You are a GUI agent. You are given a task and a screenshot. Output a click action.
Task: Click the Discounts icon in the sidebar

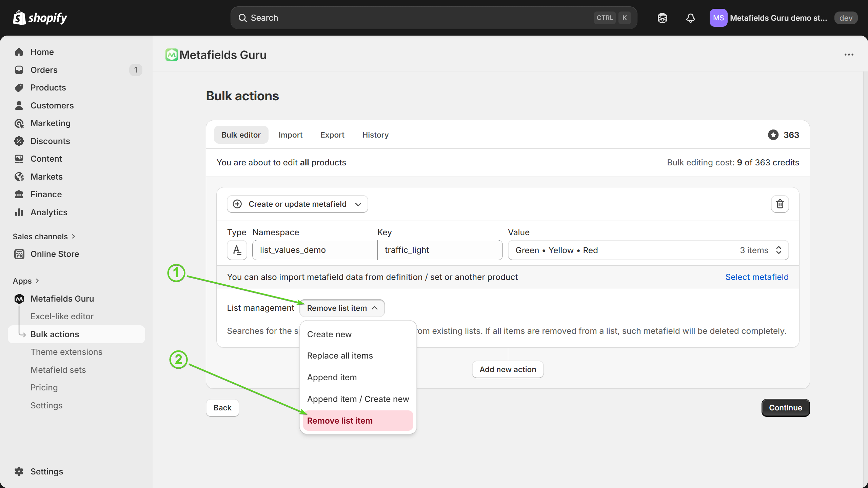pyautogui.click(x=19, y=141)
